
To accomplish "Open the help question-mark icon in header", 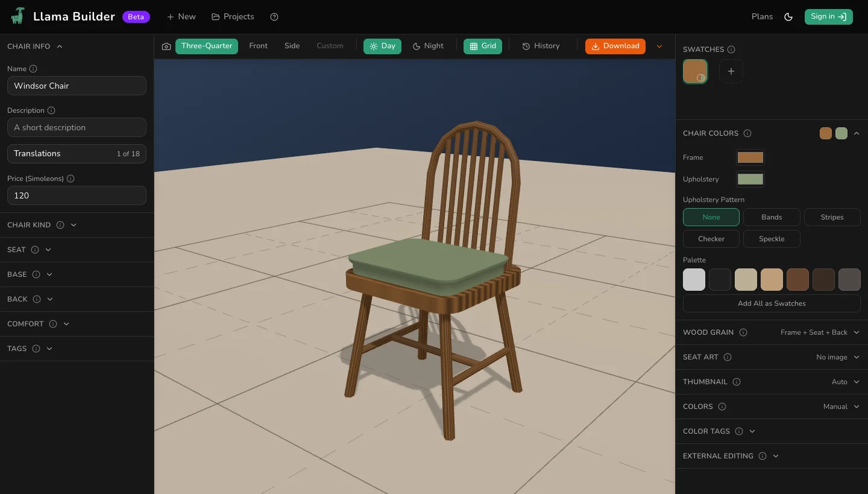I will tap(274, 17).
